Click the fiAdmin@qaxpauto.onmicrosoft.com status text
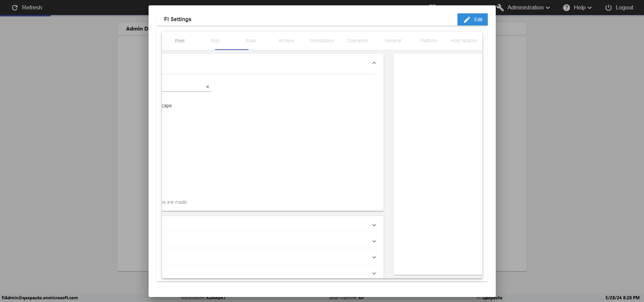 coord(40,298)
